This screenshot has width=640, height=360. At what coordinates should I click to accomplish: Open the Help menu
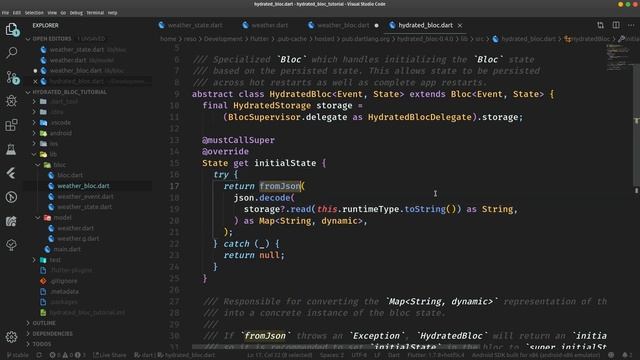point(113,13)
